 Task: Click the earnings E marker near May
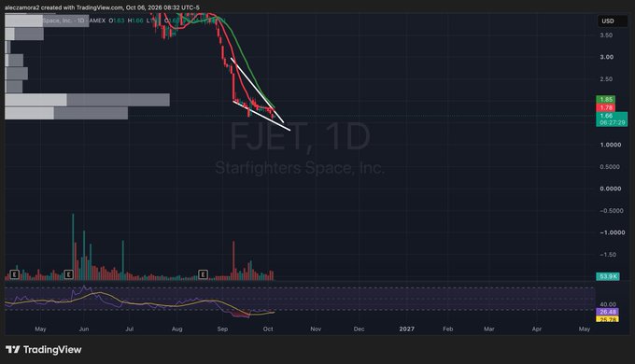(15, 274)
